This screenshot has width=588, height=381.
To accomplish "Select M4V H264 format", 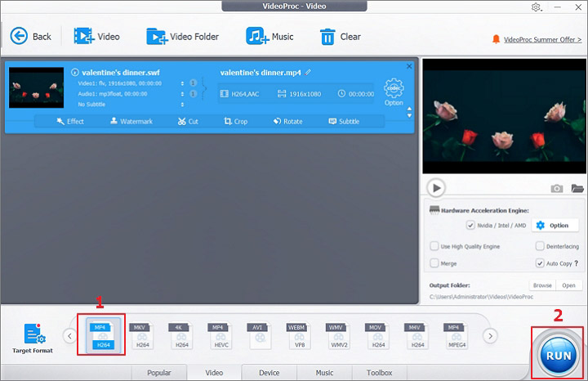I will click(416, 335).
